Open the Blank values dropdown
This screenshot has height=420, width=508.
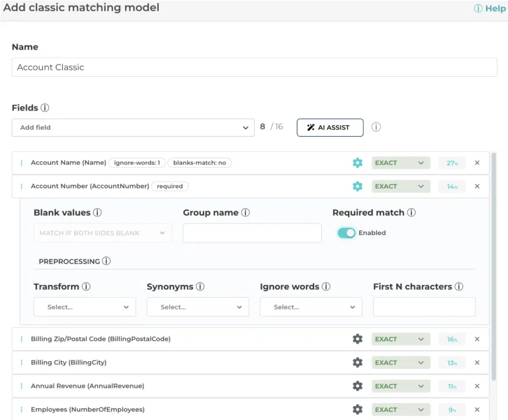tap(102, 233)
